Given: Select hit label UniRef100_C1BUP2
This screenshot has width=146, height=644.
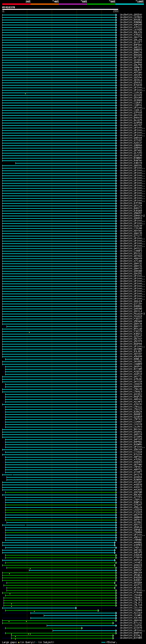Looking at the screenshot, I should coord(131,103).
